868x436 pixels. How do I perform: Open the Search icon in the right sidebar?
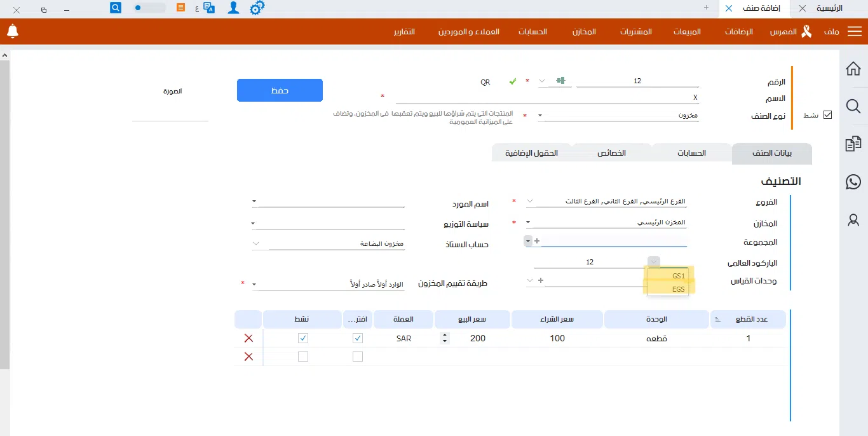coord(853,106)
